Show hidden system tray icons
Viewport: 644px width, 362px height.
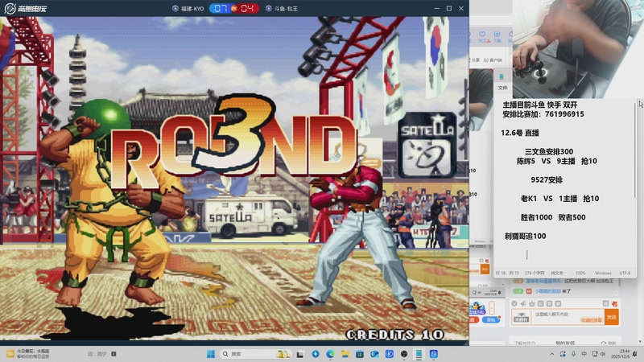pyautogui.click(x=551, y=354)
